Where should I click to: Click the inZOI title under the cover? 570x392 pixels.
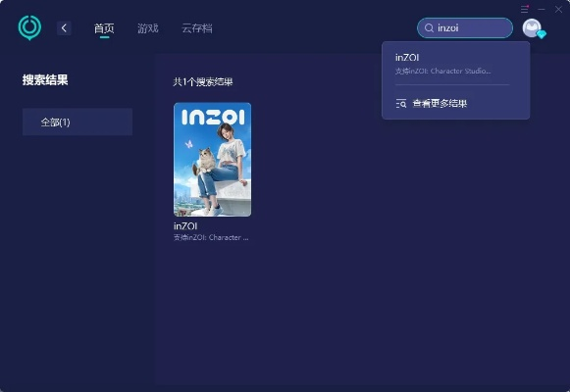coord(185,226)
